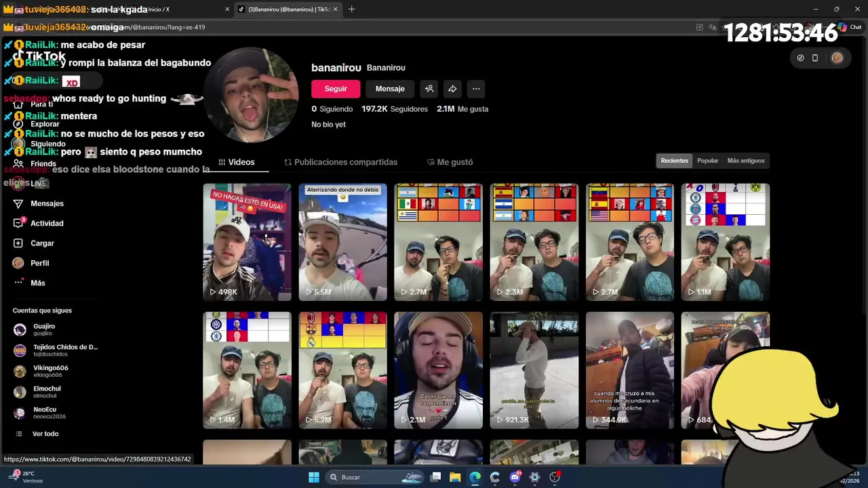Click the bananirou username heading
The image size is (868, 488).
[x=336, y=68]
